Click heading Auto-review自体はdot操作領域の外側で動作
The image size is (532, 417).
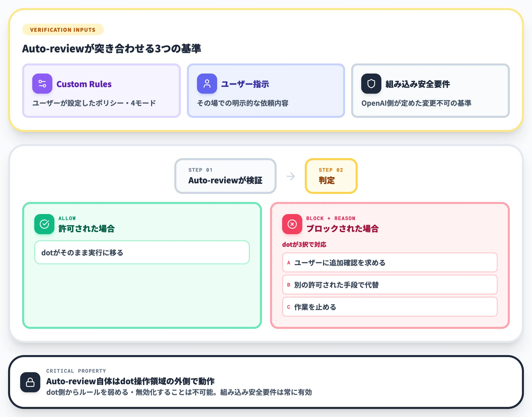(130, 381)
